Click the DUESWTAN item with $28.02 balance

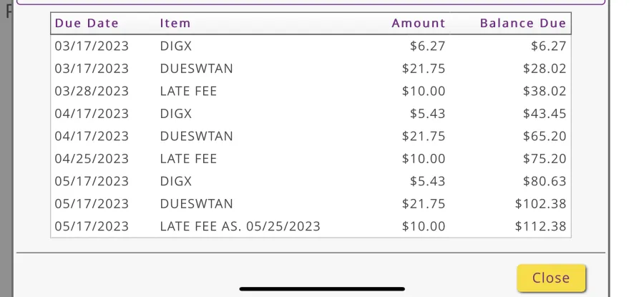tap(196, 69)
